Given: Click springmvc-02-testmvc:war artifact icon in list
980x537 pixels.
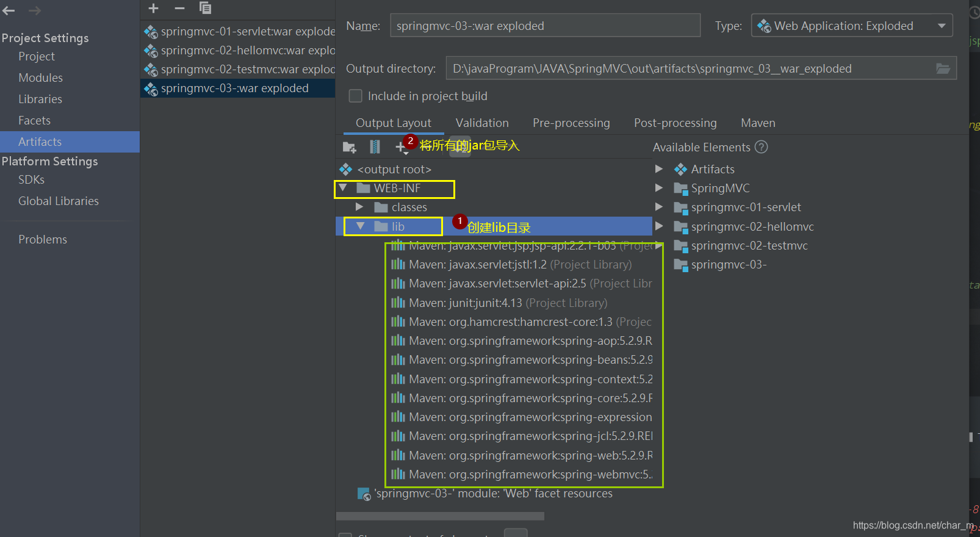Looking at the screenshot, I should pyautogui.click(x=151, y=69).
